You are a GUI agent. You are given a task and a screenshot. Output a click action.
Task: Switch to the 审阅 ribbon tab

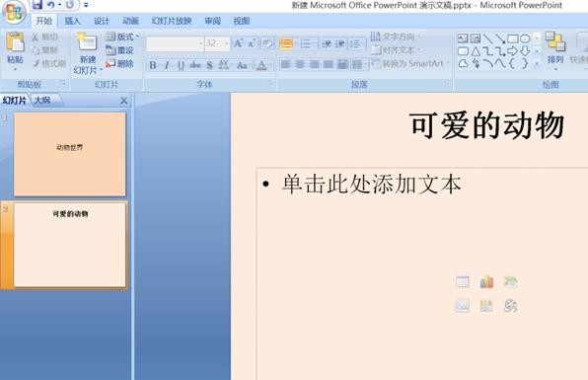point(213,21)
